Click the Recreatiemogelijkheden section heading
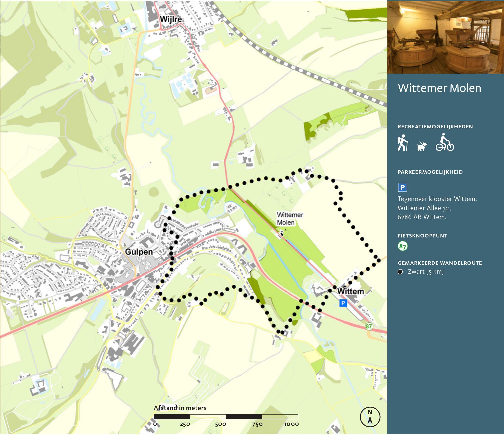The width and height of the screenshot is (504, 435). [x=435, y=127]
